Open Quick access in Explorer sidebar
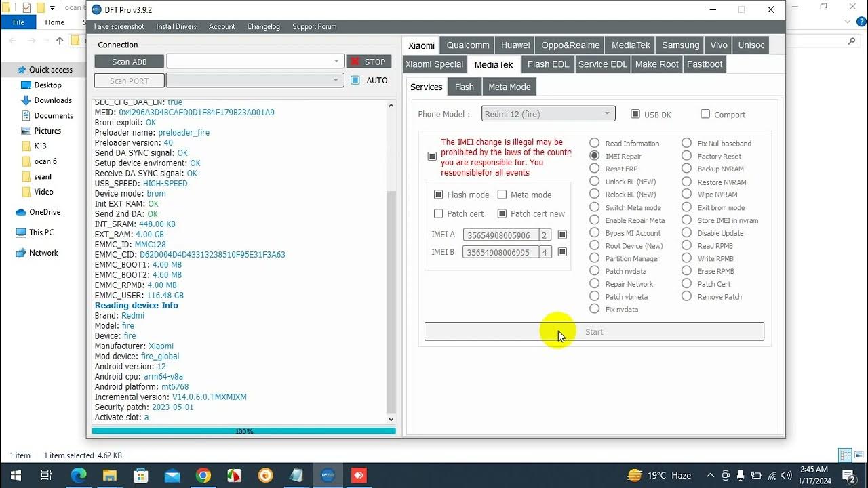 pyautogui.click(x=50, y=70)
